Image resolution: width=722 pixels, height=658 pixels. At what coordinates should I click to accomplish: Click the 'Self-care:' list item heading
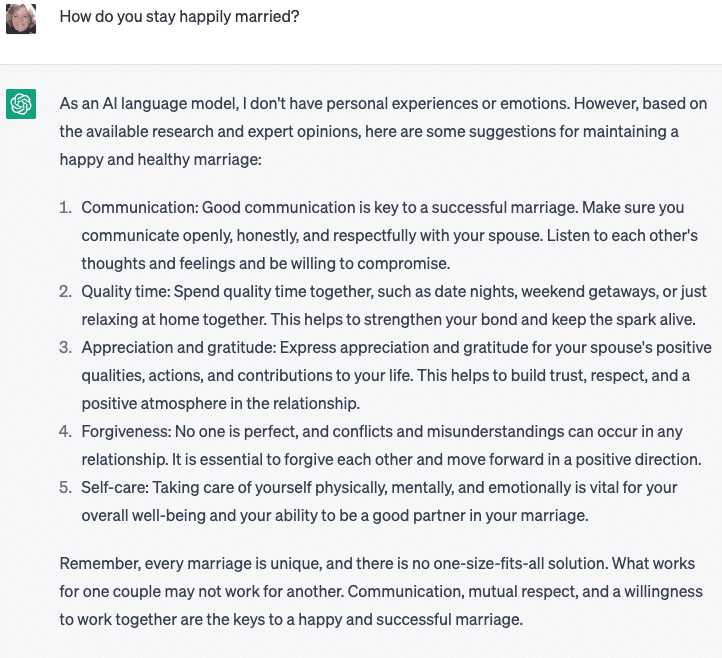coord(115,487)
